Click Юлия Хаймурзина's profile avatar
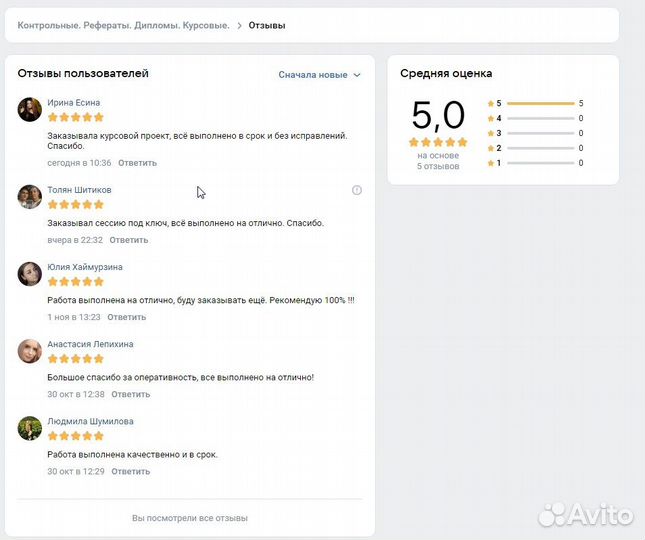Image resolution: width=645 pixels, height=540 pixels. (30, 273)
